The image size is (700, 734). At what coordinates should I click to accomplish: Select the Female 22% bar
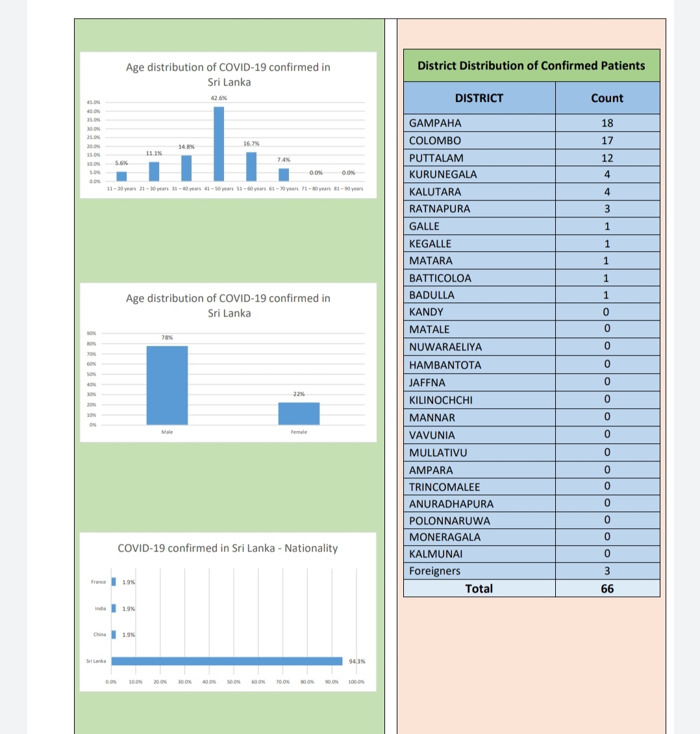299,414
